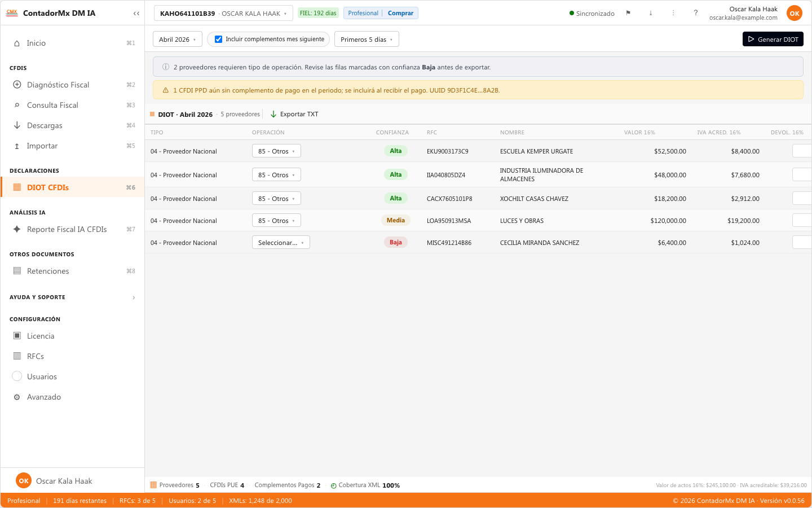
Task: Open the help question mark icon
Action: tap(696, 13)
